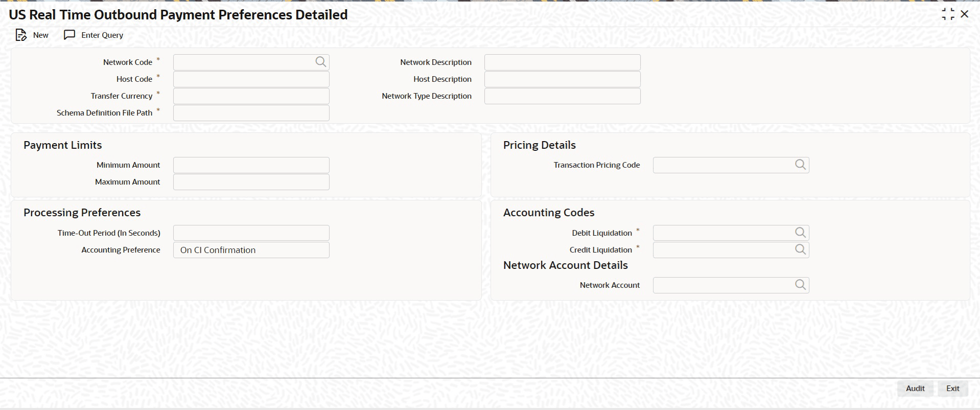
Task: Click the screen title text
Action: tap(178, 15)
